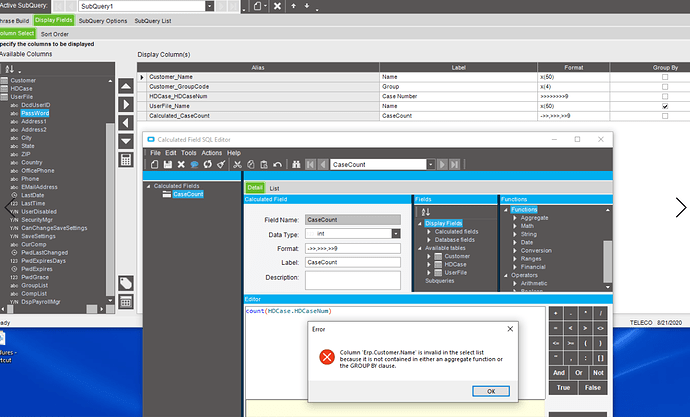Open Data Type dropdown showing int
This screenshot has height=417, width=690.
point(396,234)
